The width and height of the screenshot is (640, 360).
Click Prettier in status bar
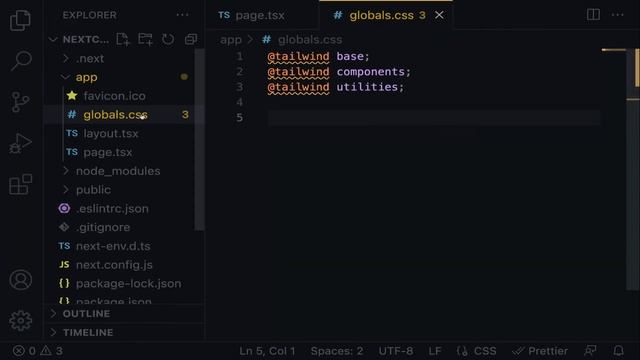pos(540,351)
